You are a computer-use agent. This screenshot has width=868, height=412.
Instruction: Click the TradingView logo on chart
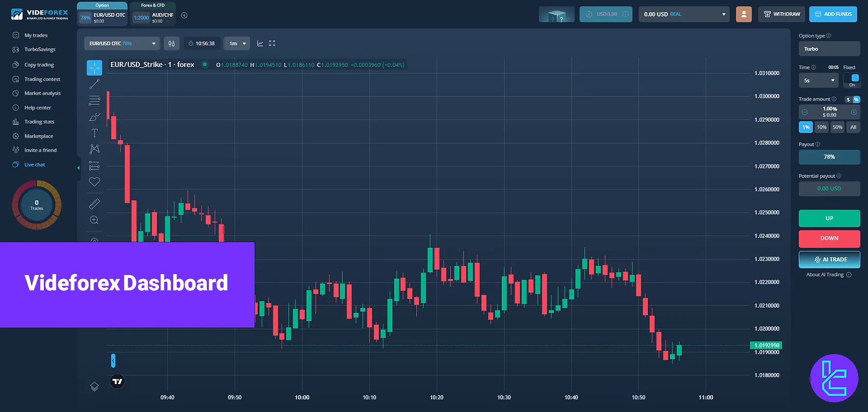pos(117,382)
